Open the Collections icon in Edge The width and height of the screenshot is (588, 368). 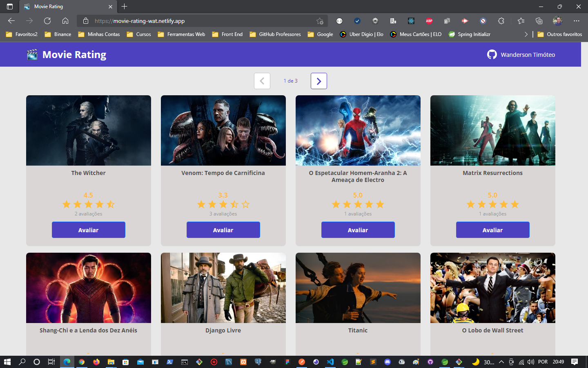(x=539, y=21)
